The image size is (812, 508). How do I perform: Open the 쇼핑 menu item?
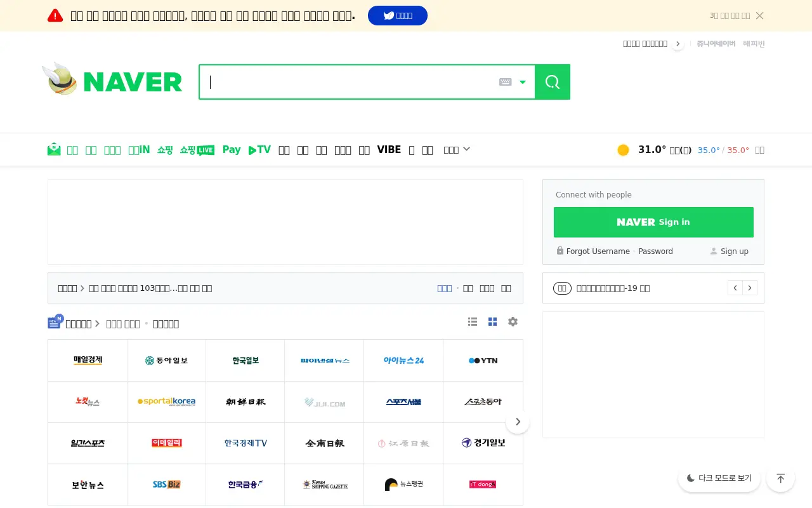pos(165,150)
